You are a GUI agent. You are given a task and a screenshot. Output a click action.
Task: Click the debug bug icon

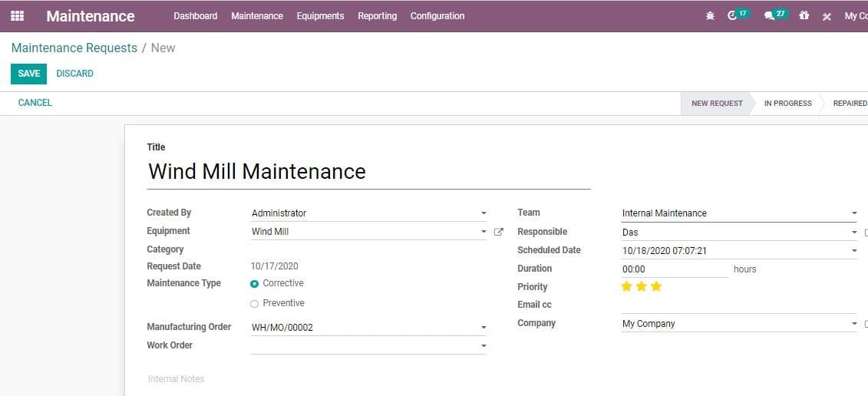point(710,16)
